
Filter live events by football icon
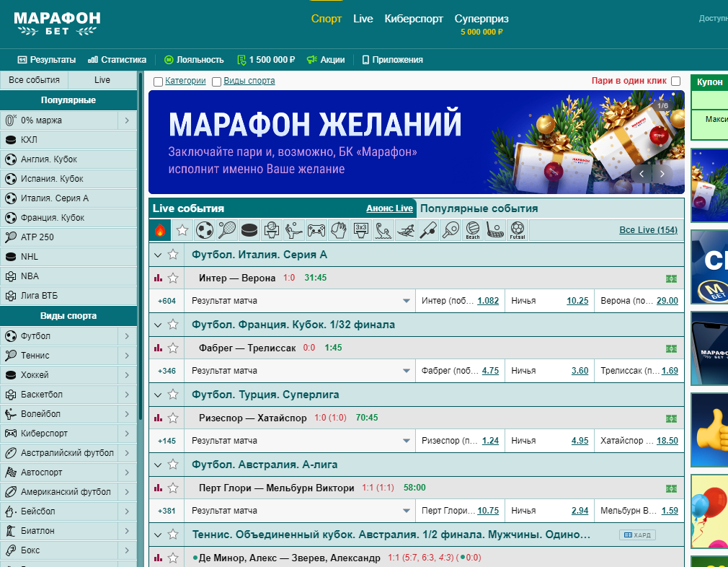point(205,230)
